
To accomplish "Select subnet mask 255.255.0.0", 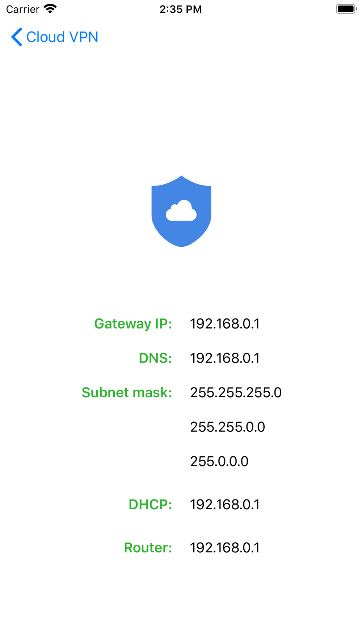I will (x=228, y=427).
